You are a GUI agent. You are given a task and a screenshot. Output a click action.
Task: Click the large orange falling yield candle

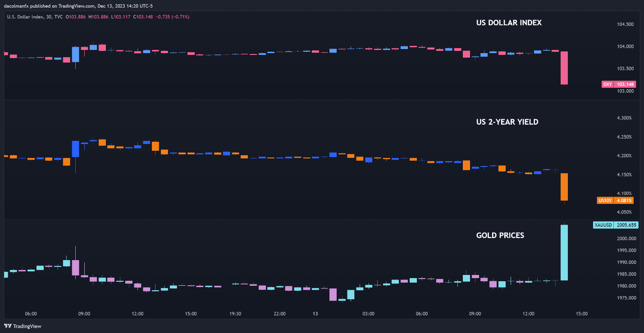564,187
